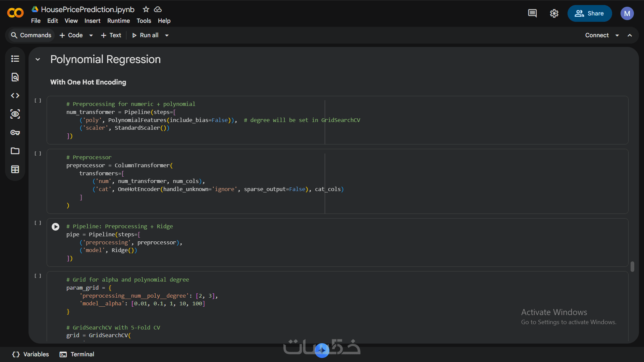Run the Pipeline Ridge code cell
Screen dimensions: 644x362
tap(56, 227)
